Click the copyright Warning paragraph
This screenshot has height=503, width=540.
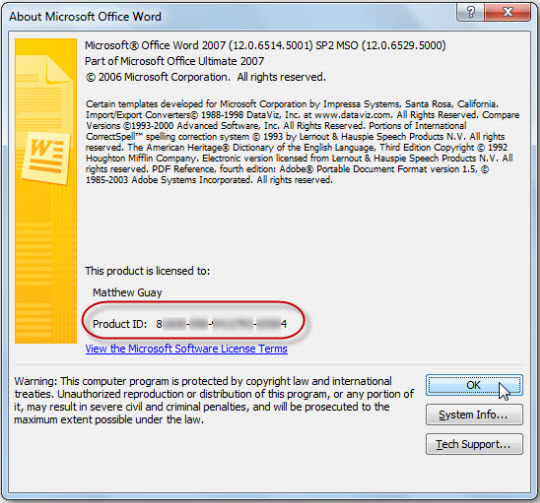pos(214,400)
